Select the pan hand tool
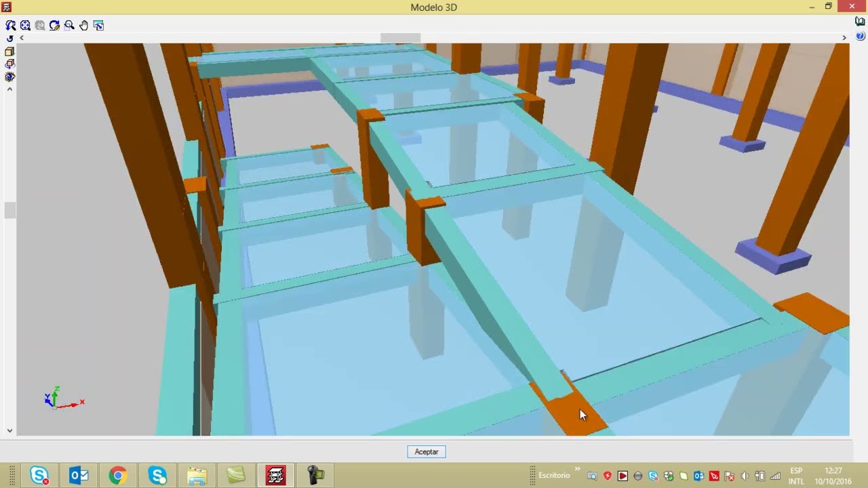The height and width of the screenshot is (488, 868). (x=83, y=25)
